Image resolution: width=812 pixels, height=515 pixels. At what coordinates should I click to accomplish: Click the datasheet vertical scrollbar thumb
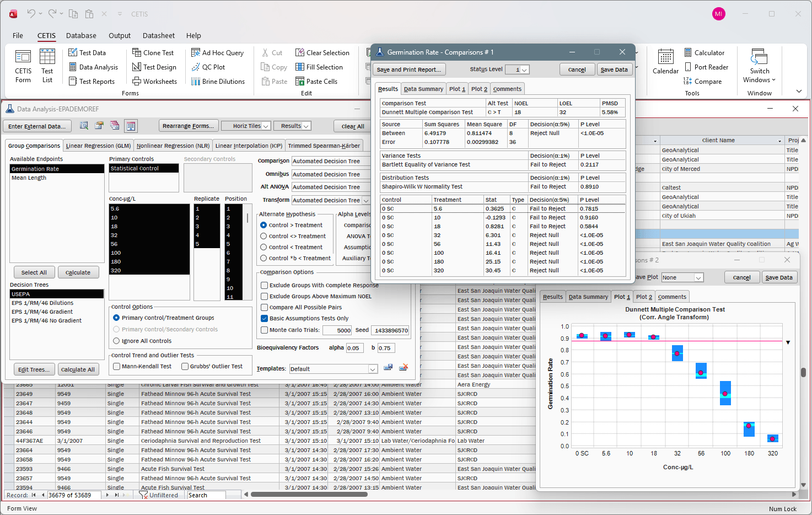(803, 373)
